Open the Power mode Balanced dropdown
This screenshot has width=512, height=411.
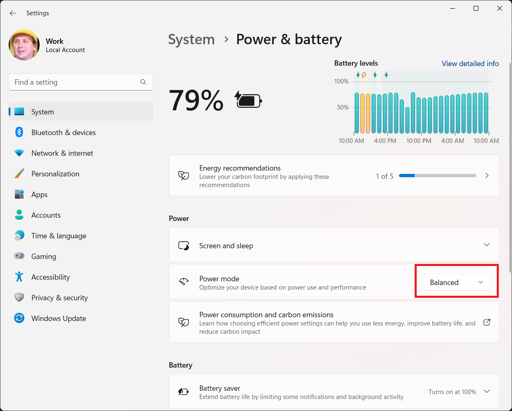[457, 282]
